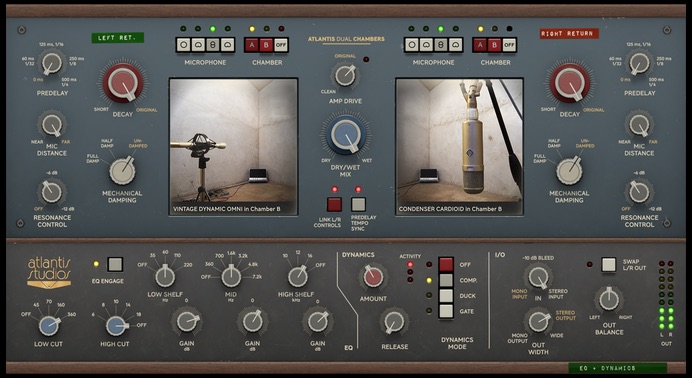Screen dimensions: 692x378
Task: Toggle Predelay Tempo Sync
Action: tap(358, 205)
